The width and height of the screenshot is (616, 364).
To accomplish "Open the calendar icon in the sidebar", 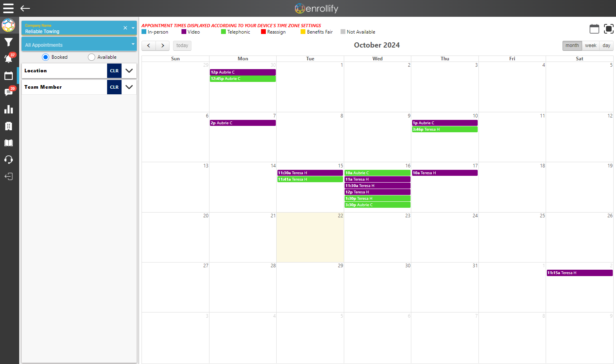I will [8, 76].
